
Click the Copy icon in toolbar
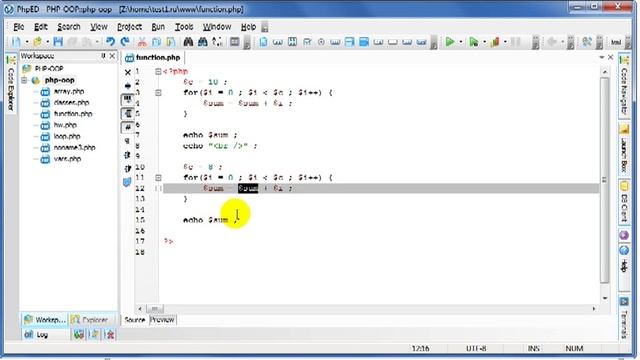tap(156, 42)
